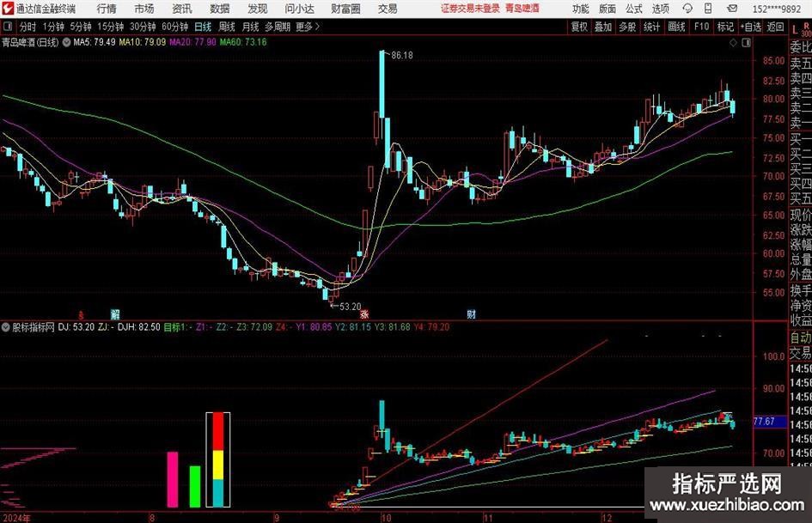Open the mail envelope icon
This screenshot has height=523, width=812.
(x=732, y=9)
